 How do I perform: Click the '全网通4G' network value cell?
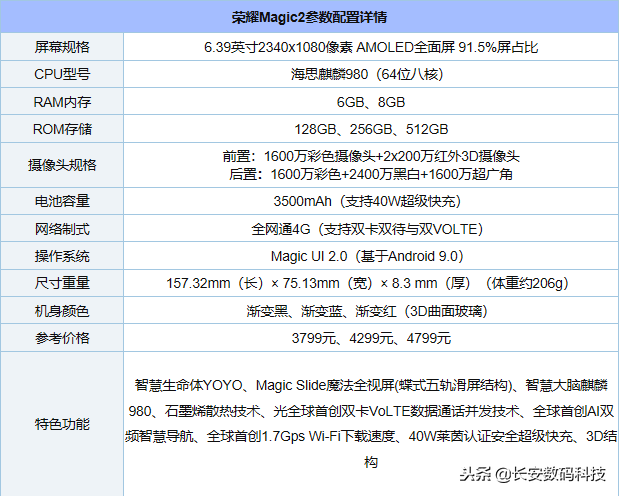371,229
